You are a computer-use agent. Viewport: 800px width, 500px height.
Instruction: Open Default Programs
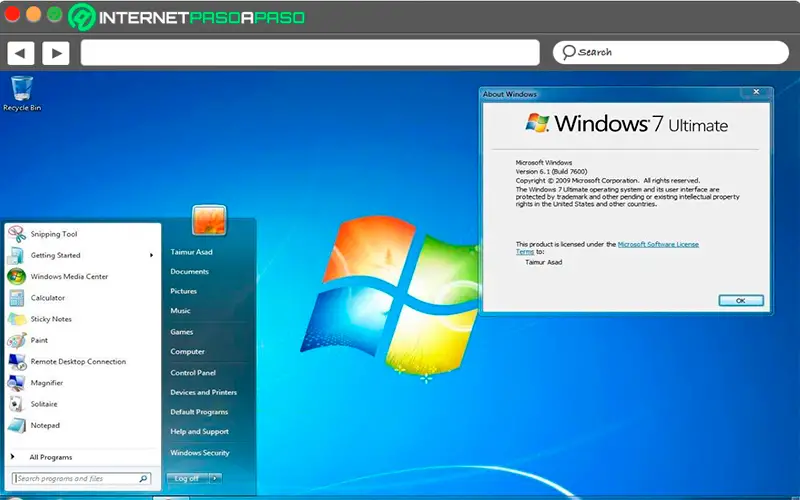click(199, 412)
